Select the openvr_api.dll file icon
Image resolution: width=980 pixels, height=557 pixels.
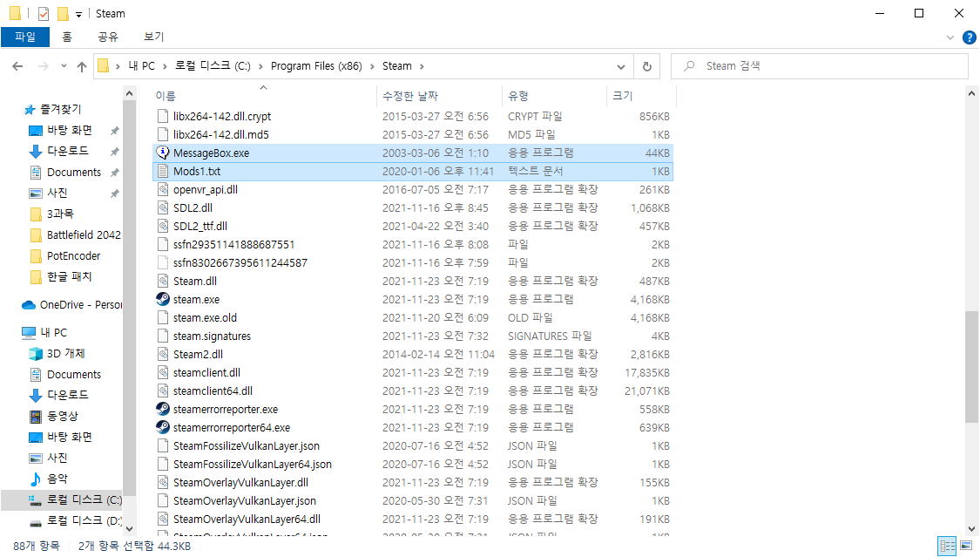(163, 189)
